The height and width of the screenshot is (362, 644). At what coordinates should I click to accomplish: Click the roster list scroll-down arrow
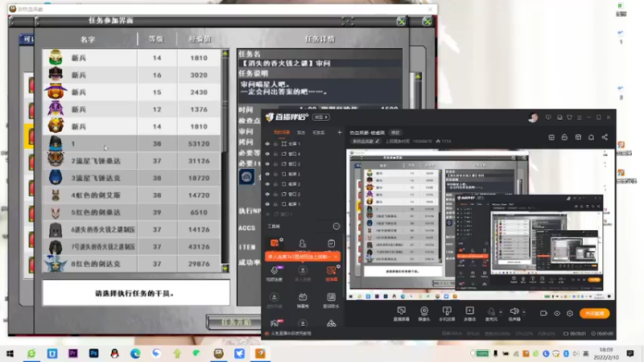pos(225,269)
